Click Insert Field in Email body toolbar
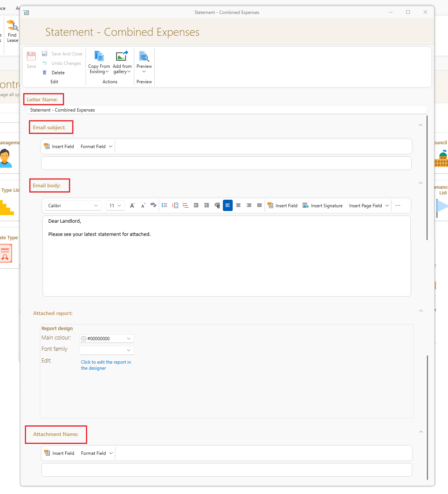The image size is (448, 494). 282,206
